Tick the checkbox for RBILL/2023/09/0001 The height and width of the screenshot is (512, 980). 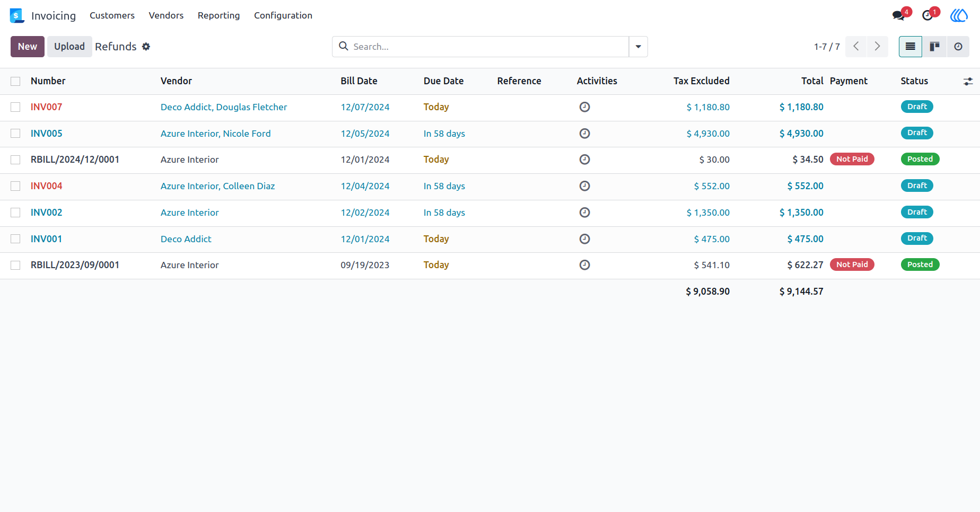[x=15, y=265]
